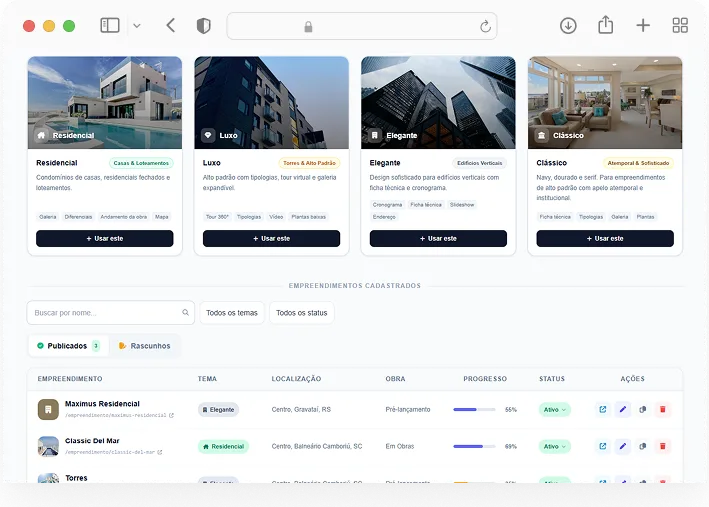709x507 pixels.
Task: Use the Residencial template
Action: (x=105, y=238)
